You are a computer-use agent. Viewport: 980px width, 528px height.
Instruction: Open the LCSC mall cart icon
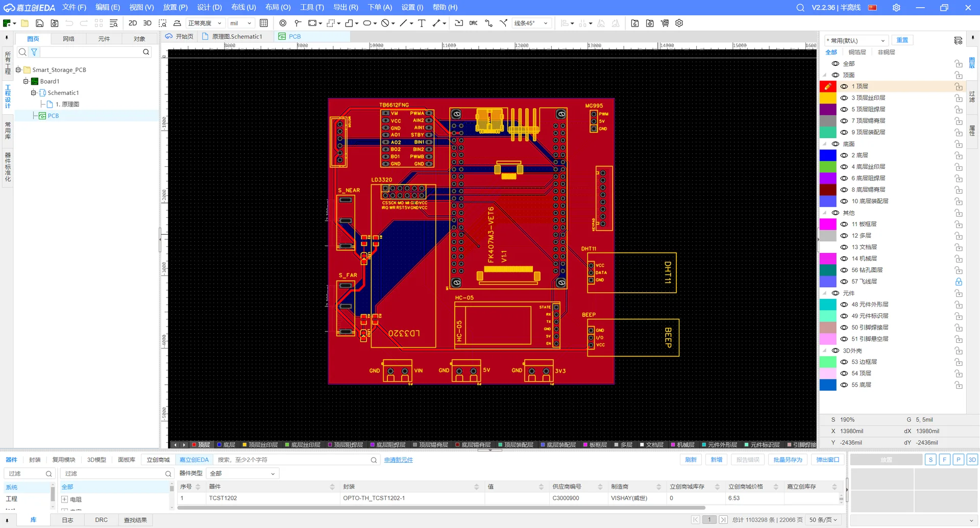664,23
